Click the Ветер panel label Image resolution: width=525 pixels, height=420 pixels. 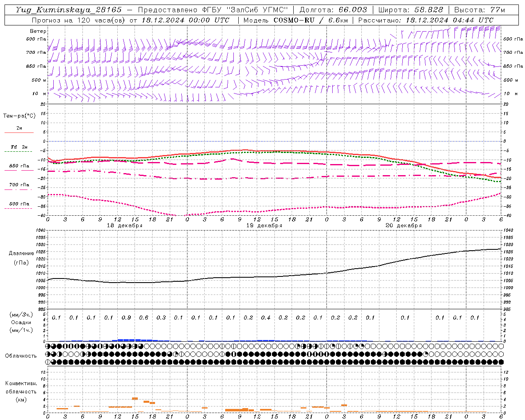(38, 31)
